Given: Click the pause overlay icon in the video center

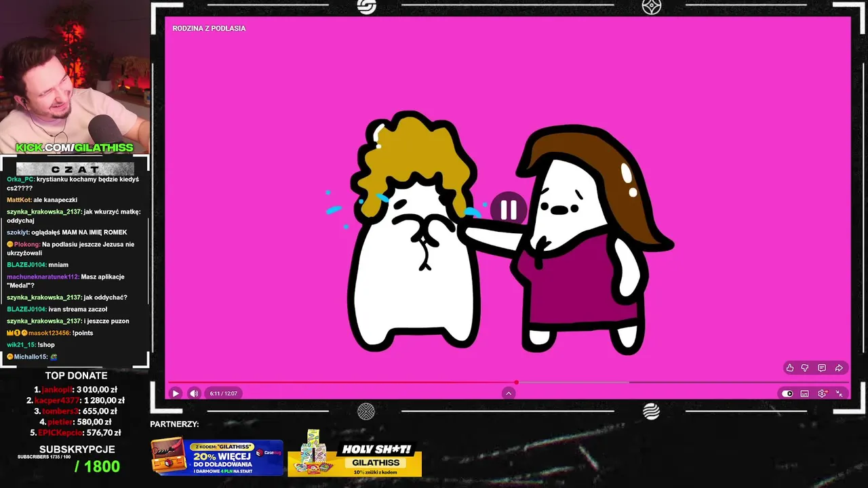Looking at the screenshot, I should (509, 210).
